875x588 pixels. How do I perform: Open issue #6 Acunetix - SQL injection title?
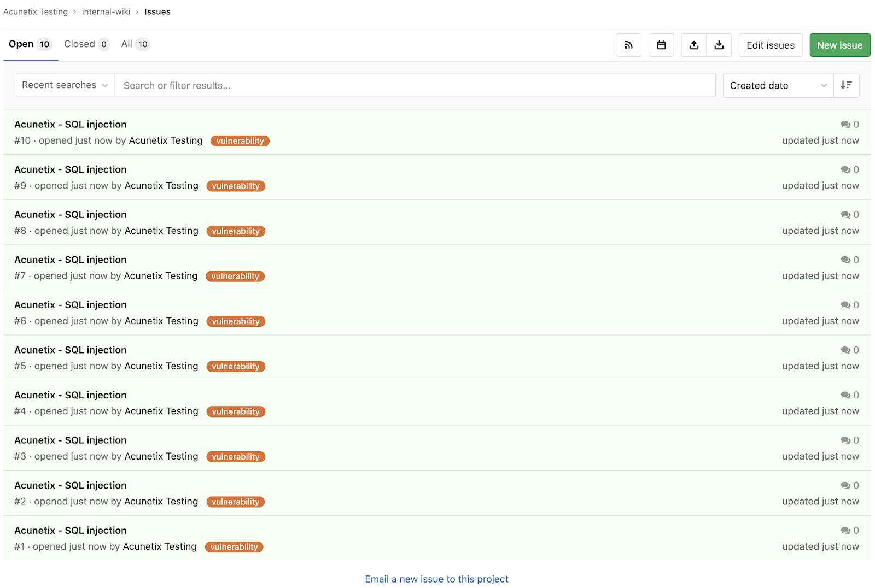(71, 305)
